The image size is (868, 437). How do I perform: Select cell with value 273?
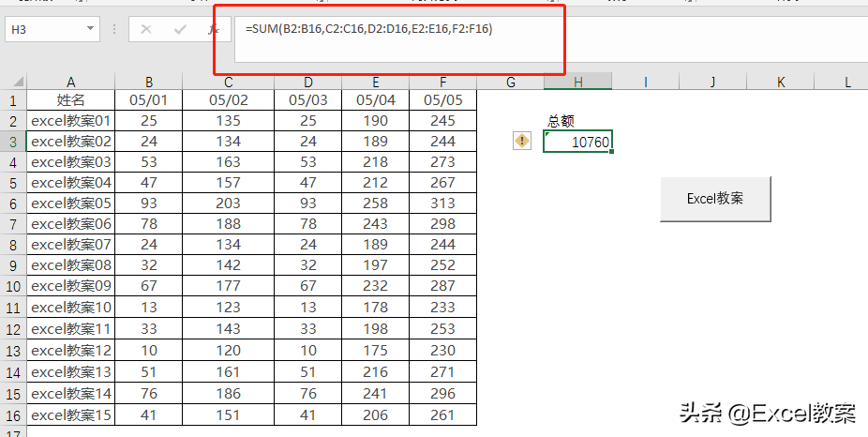pyautogui.click(x=442, y=162)
